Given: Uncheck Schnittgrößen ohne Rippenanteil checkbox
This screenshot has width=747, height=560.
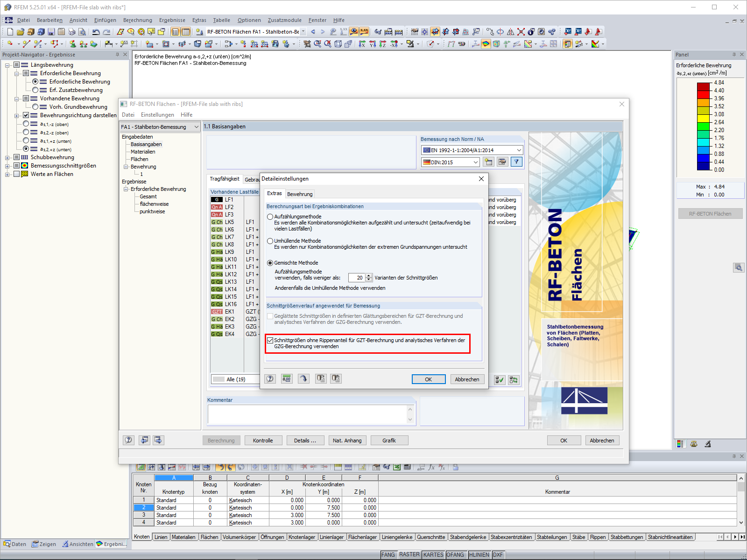Looking at the screenshot, I should (270, 340).
